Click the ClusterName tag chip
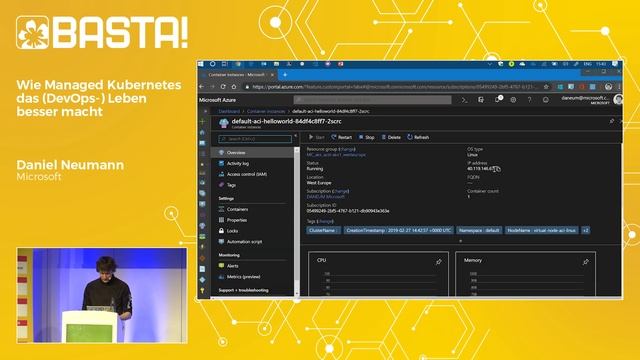The image size is (640, 360). 323,230
